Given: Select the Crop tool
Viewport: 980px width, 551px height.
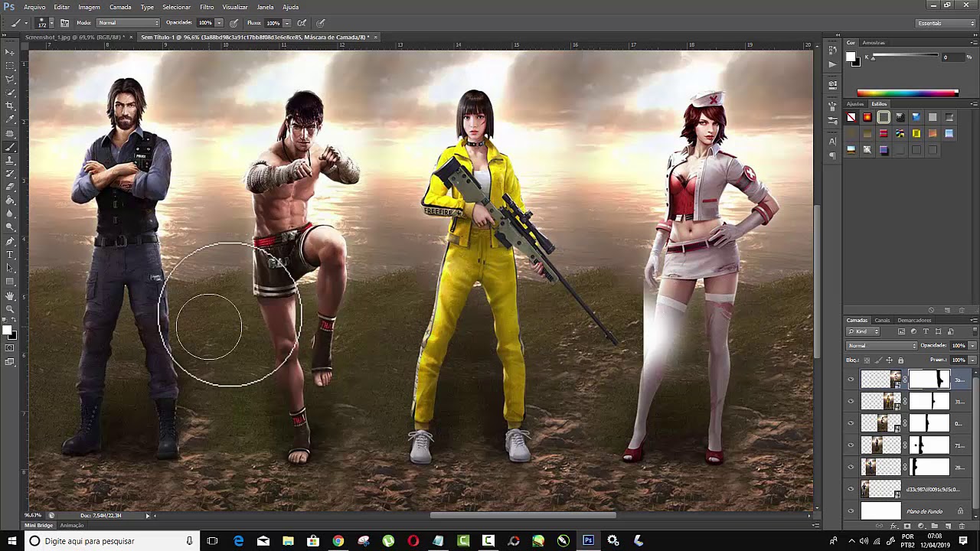Looking at the screenshot, I should tap(10, 106).
